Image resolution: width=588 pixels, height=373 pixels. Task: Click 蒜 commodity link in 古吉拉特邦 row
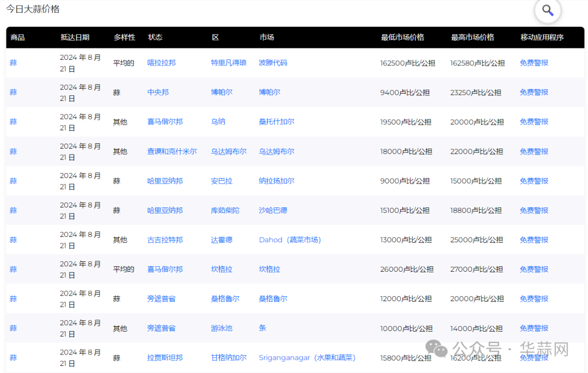coord(13,240)
